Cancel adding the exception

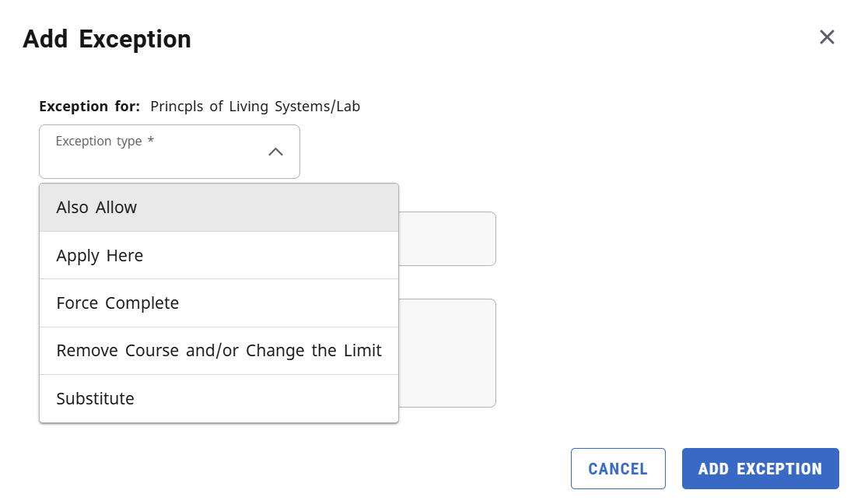point(618,468)
